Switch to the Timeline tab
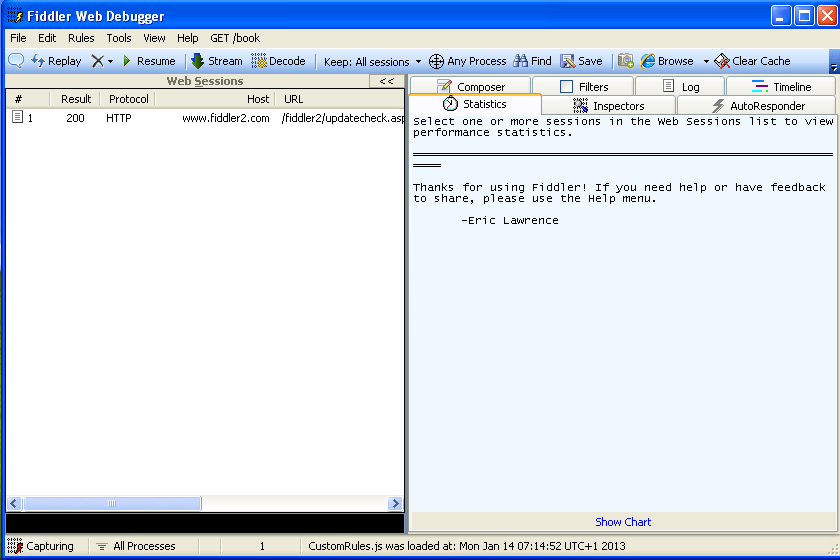This screenshot has width=840, height=560. point(781,86)
